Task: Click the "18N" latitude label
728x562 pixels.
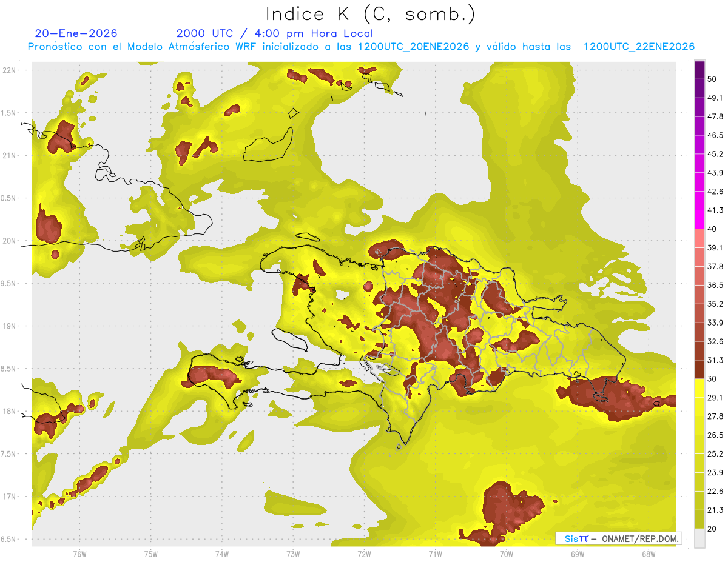Action: [x=9, y=411]
